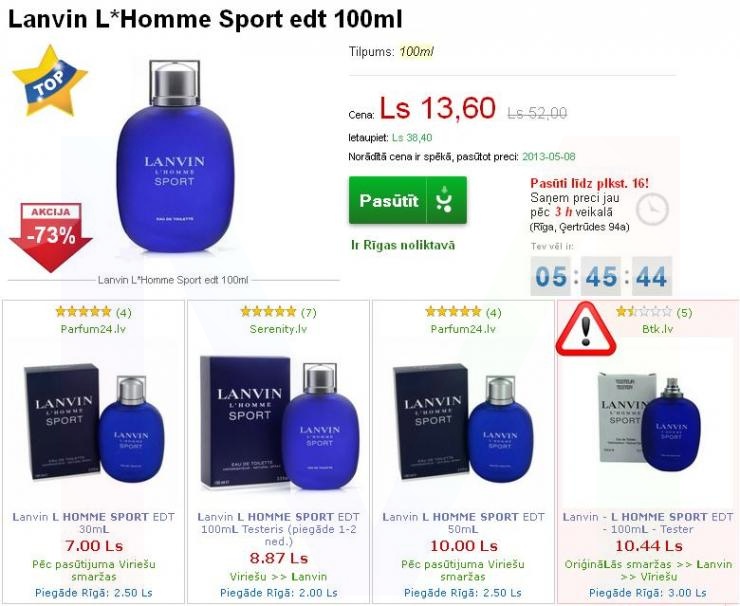Click the red AKCIJA -73% discount arrow
This screenshot has height=606, width=740.
tap(51, 237)
